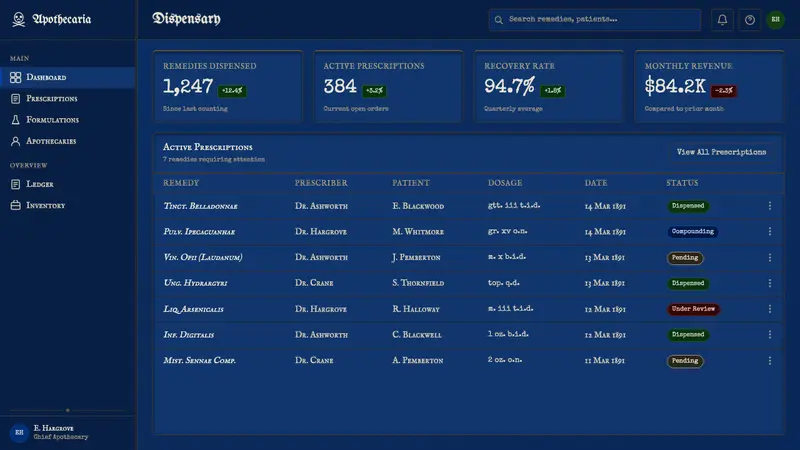Open row menu for Tinct. Belladonnae
Viewport: 800px width, 450px height.
(769, 206)
